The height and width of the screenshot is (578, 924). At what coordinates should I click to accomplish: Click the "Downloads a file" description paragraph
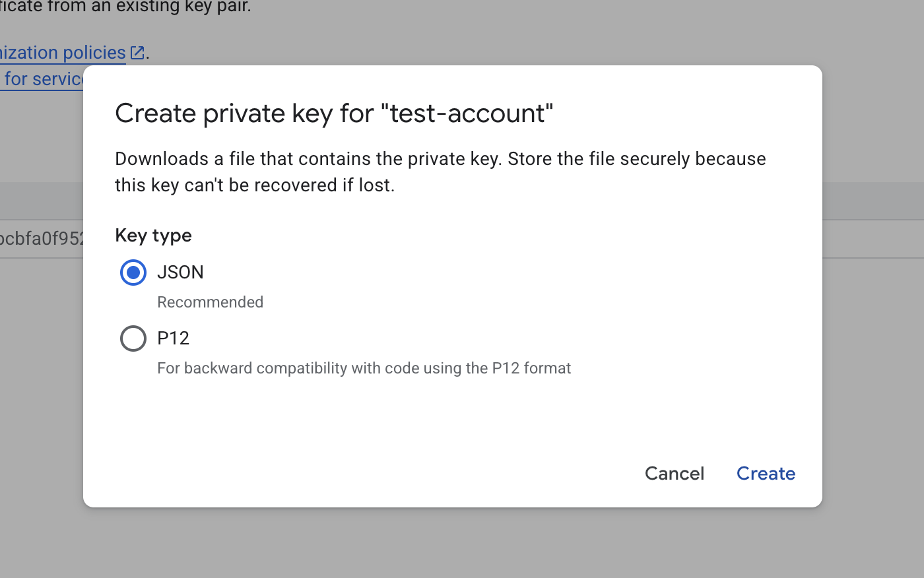(440, 172)
